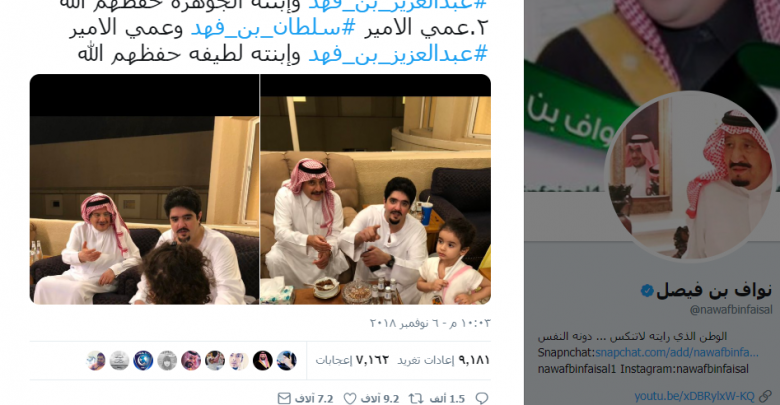Open the youtu.be/xDBRylxW-KQ link
This screenshot has width=780, height=405.
tap(694, 397)
